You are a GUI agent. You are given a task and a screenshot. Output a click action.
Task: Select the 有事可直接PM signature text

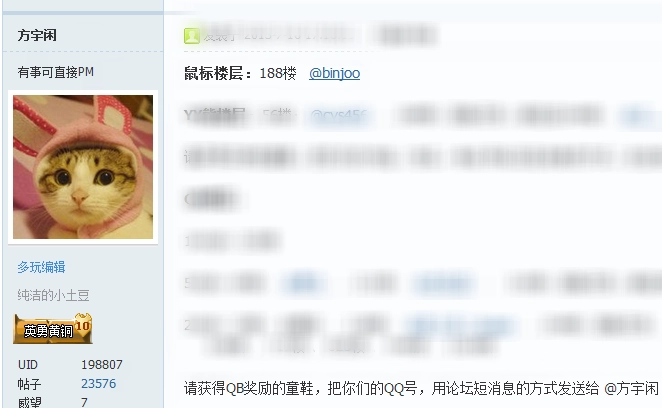[56, 72]
